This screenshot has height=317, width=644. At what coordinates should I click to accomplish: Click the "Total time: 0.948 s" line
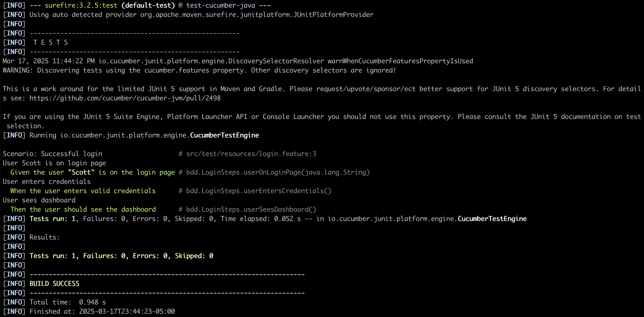pyautogui.click(x=67, y=302)
